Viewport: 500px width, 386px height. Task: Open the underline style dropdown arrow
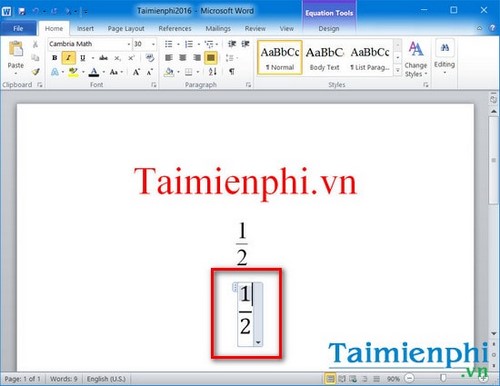tap(92, 58)
